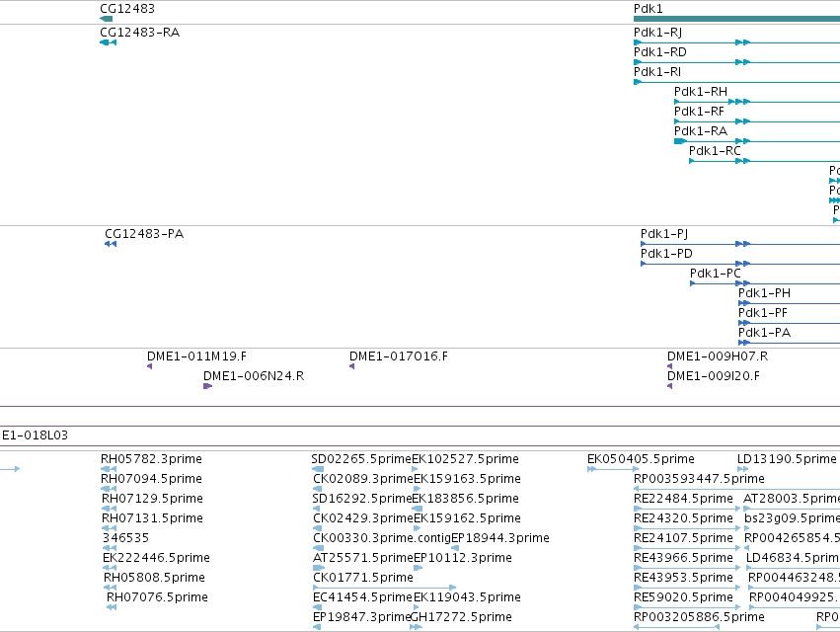
Task: Select EST SD16292.5prime
Action: coord(362,499)
